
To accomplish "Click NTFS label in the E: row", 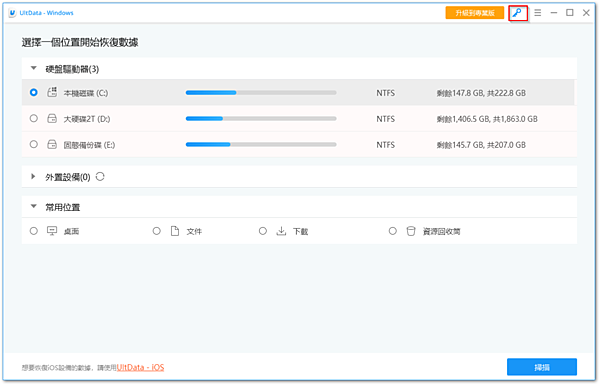I will [385, 145].
